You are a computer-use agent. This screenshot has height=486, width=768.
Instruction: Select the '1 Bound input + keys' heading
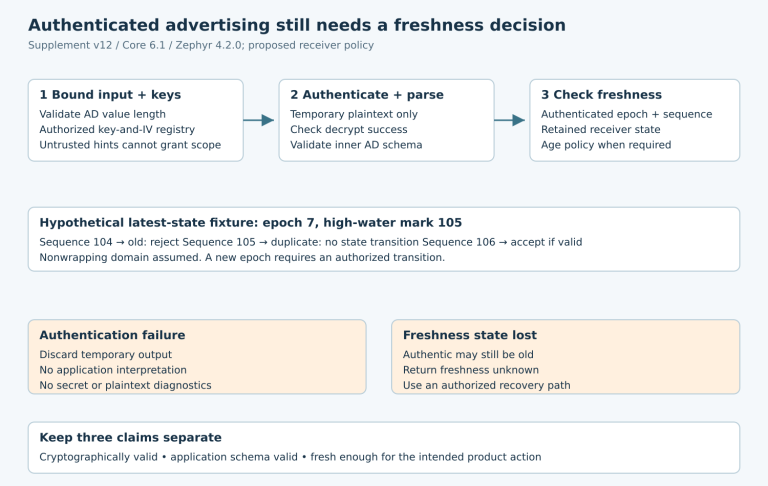pyautogui.click(x=110, y=95)
